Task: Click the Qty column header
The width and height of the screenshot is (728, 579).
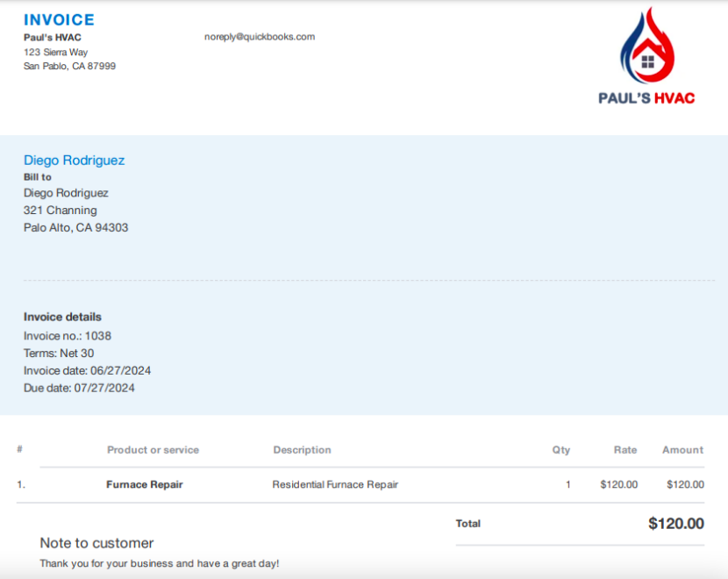Action: [560, 450]
